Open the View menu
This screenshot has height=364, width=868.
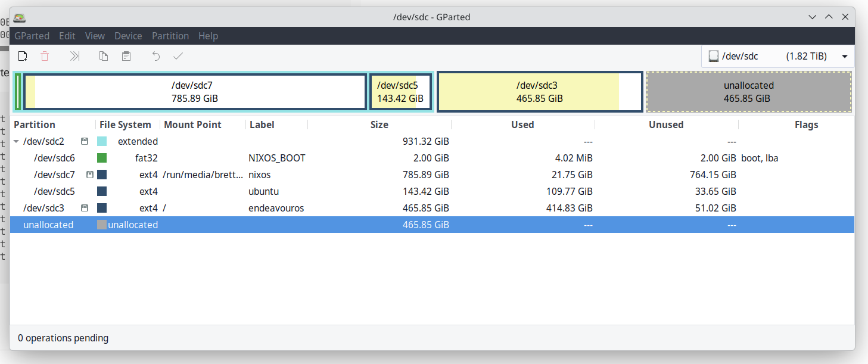(x=95, y=36)
